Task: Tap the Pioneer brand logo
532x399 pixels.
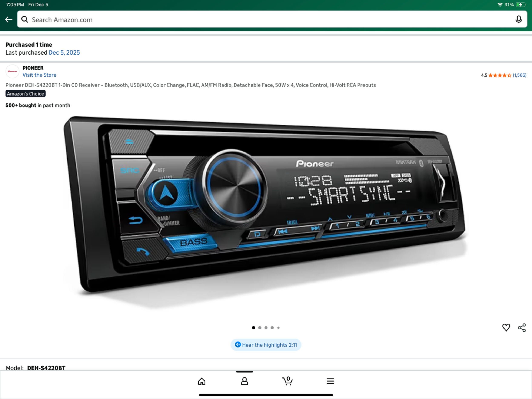Action: (12, 72)
